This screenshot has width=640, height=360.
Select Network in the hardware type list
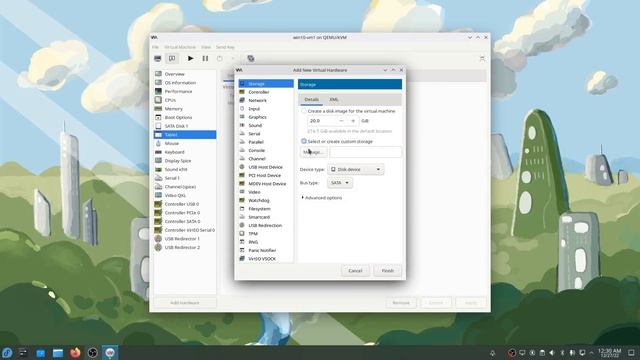[266, 100]
